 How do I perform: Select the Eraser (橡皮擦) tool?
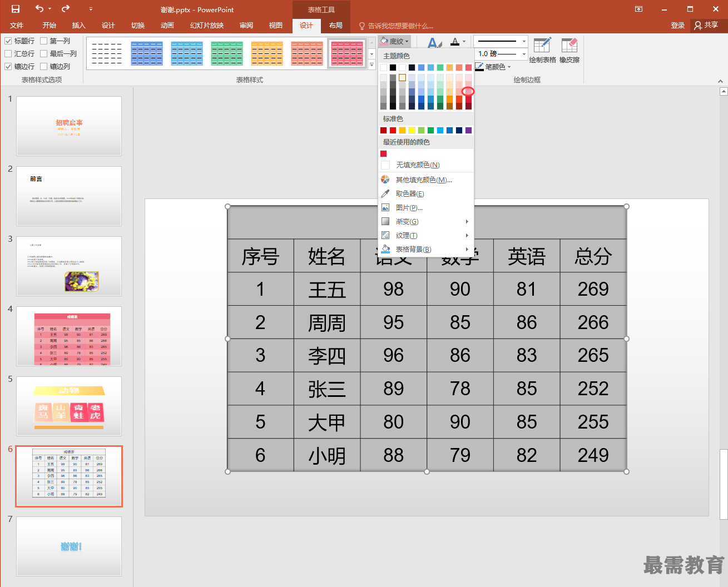569,51
